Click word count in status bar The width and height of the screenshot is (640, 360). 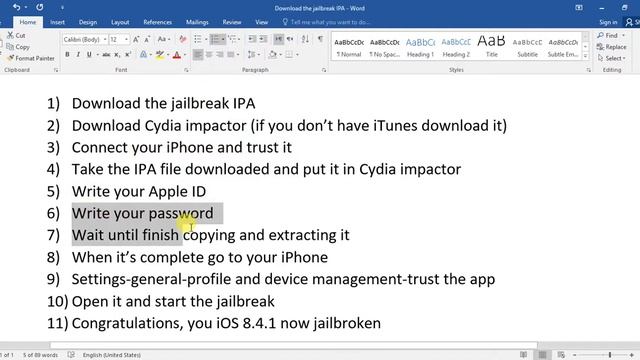40,355
